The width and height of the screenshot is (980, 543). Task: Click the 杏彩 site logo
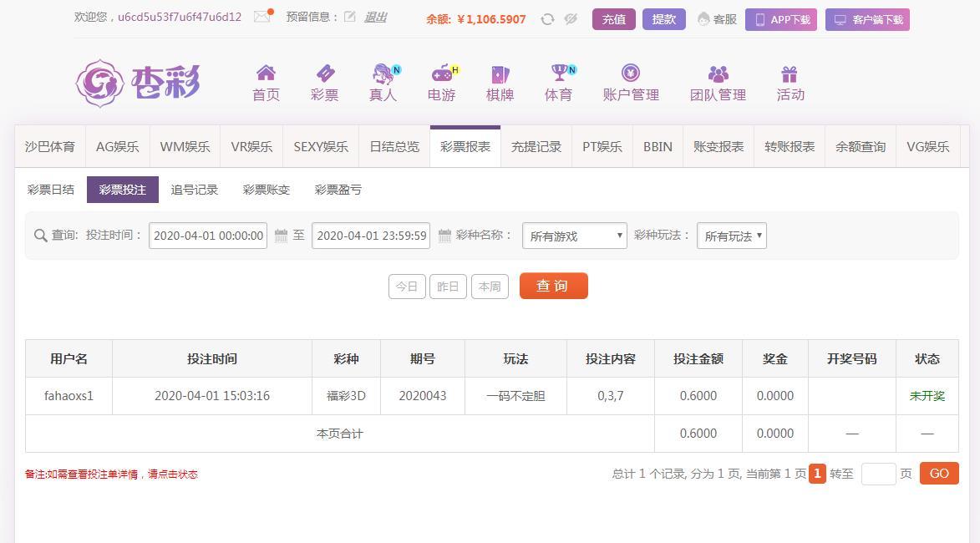pos(138,83)
